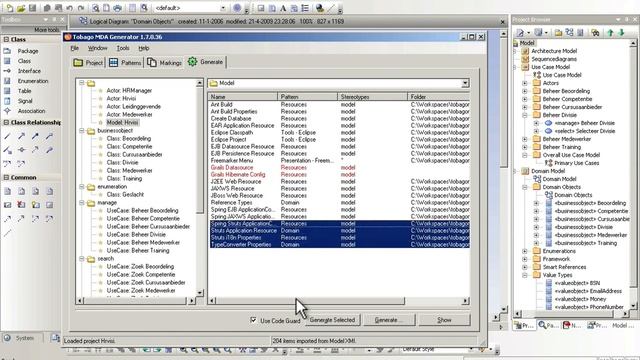
Task: Select UseCase: Beheer Divisie in tree
Action: point(136,235)
